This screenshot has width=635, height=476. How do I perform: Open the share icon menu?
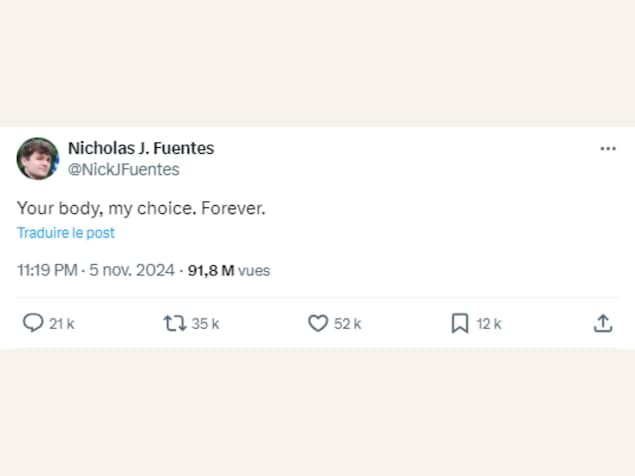click(603, 323)
